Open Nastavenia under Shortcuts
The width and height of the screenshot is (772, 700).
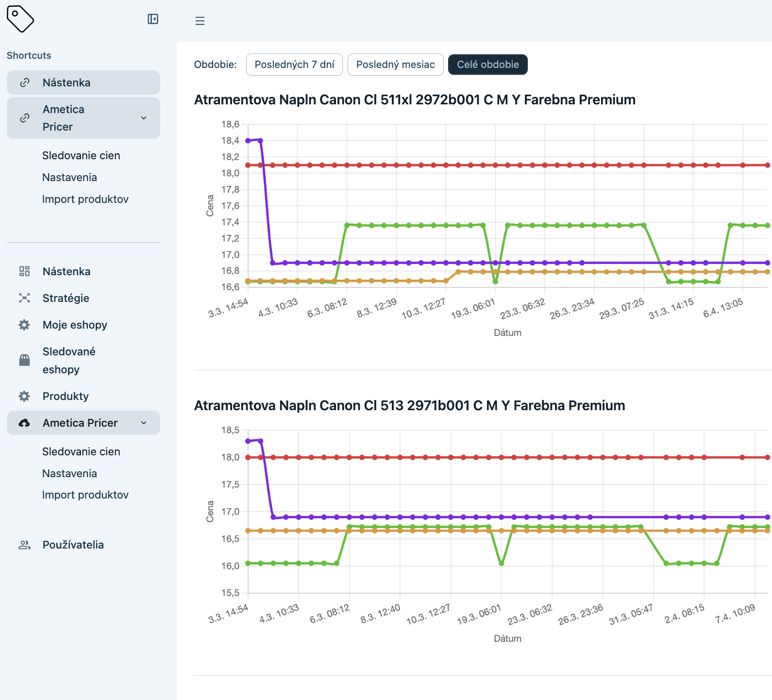(69, 177)
